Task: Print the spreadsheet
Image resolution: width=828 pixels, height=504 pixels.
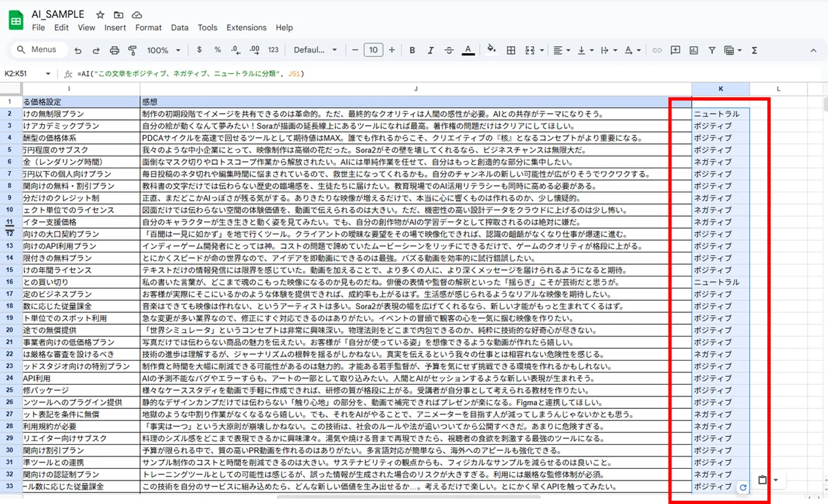Action: click(x=115, y=50)
